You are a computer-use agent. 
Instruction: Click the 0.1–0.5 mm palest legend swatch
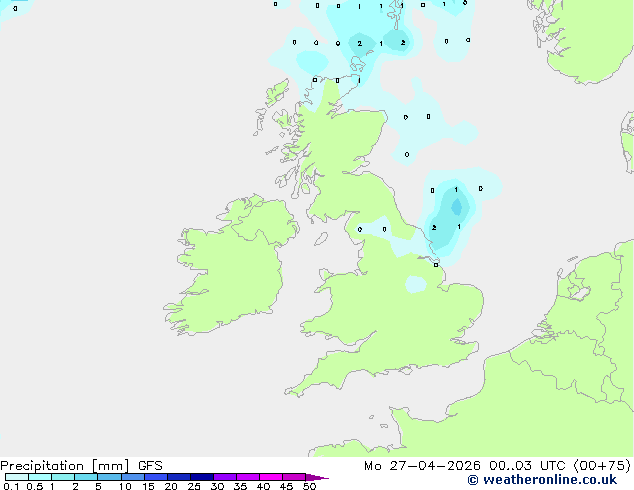point(17,477)
